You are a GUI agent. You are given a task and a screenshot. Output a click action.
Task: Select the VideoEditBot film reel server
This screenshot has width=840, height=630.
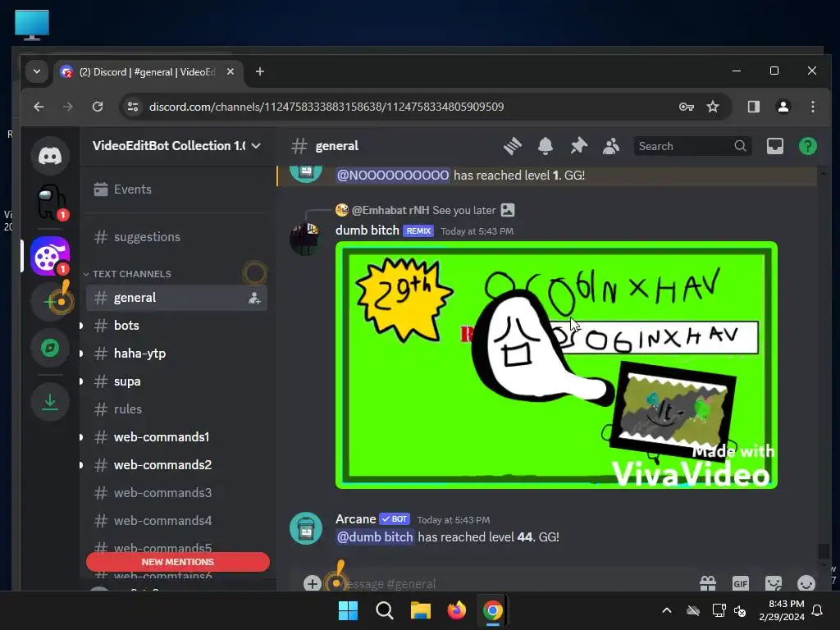pos(50,256)
